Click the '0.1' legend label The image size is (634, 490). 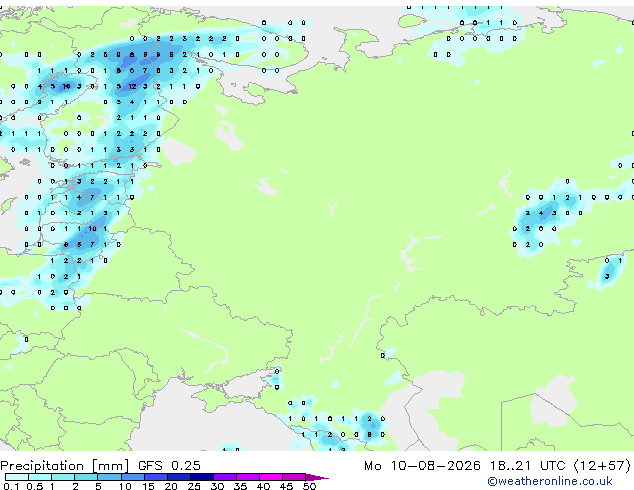click(x=11, y=486)
